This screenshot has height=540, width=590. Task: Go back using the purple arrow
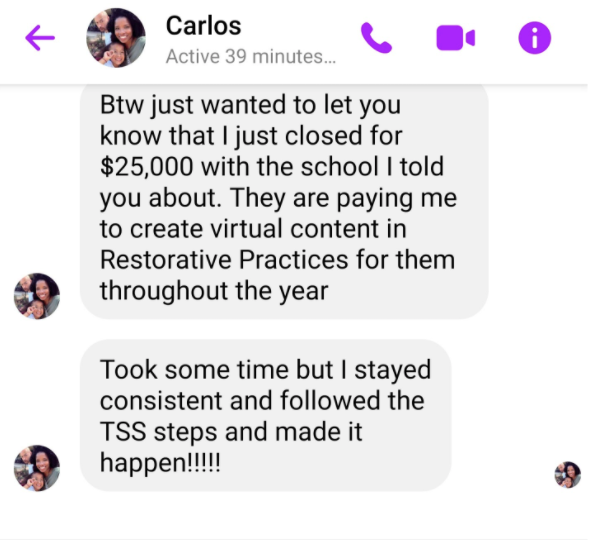click(40, 38)
